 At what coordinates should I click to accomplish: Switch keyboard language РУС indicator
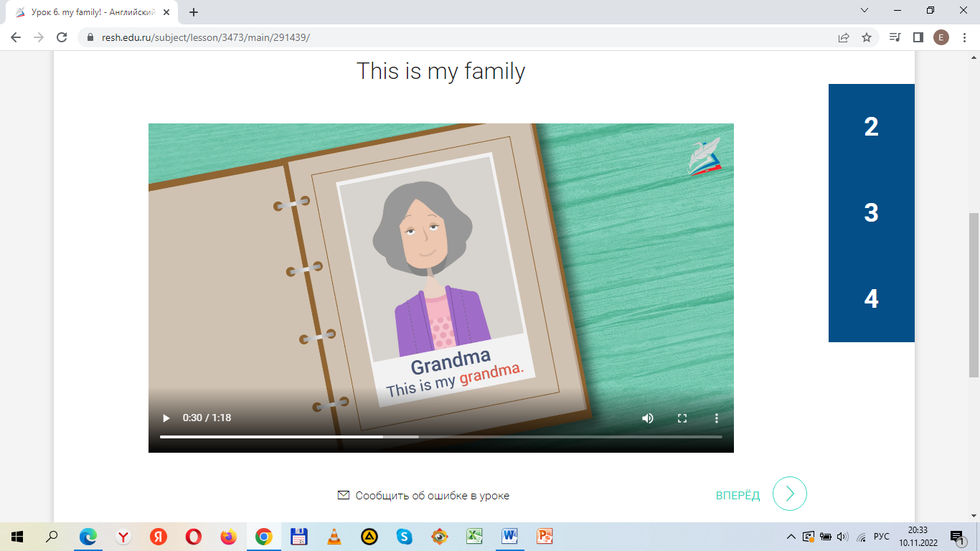[882, 537]
